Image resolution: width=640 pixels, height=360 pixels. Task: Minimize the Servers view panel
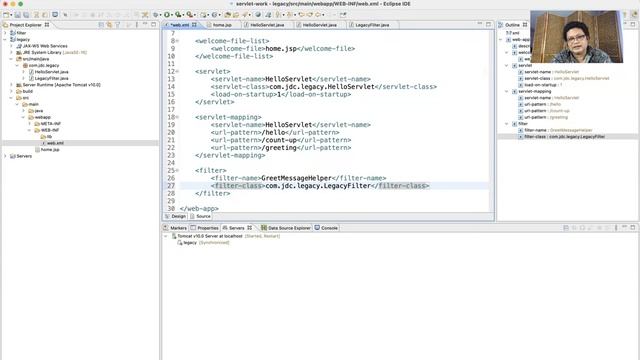pos(624,227)
